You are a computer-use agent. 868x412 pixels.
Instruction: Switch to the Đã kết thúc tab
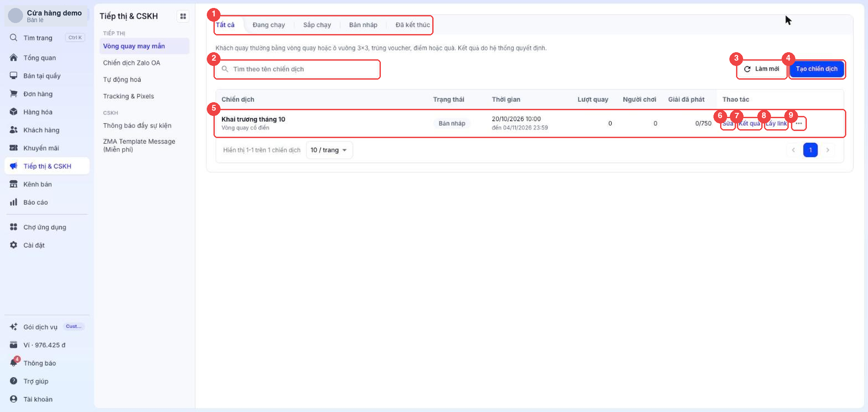[413, 25]
